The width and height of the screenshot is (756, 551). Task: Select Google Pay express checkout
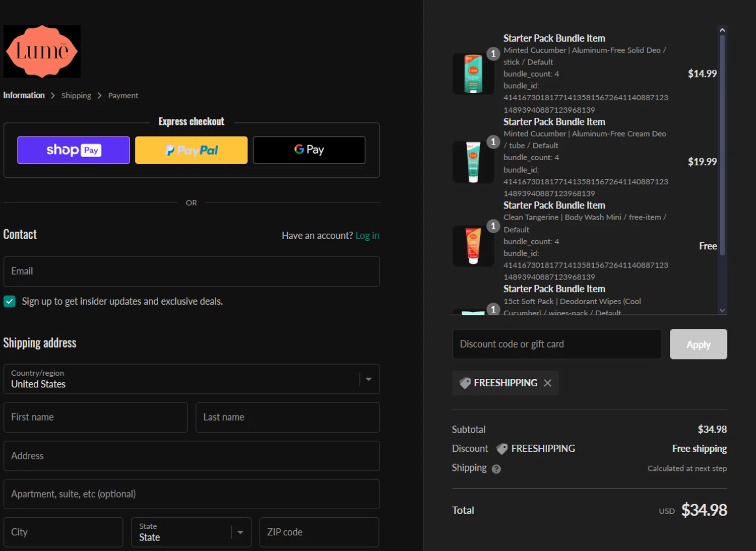tap(309, 150)
